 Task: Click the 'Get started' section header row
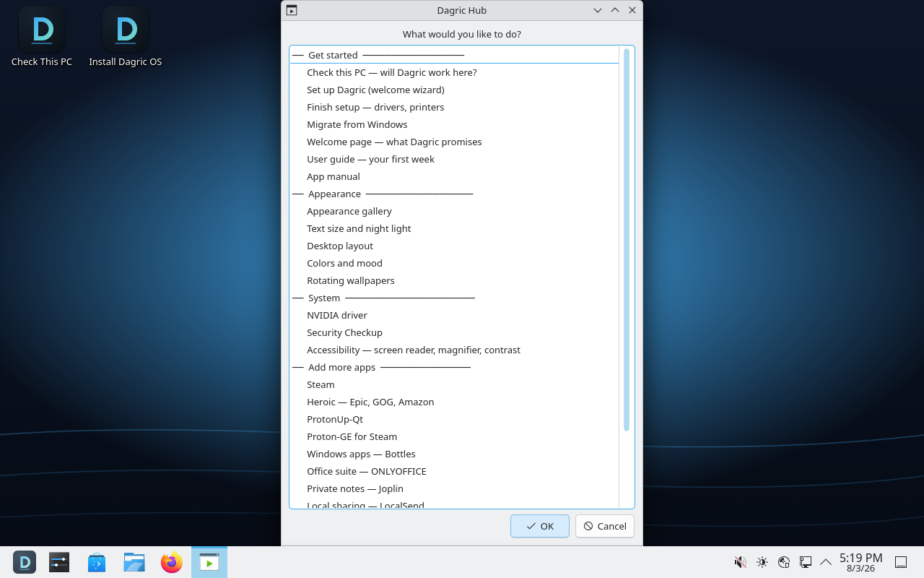point(454,55)
